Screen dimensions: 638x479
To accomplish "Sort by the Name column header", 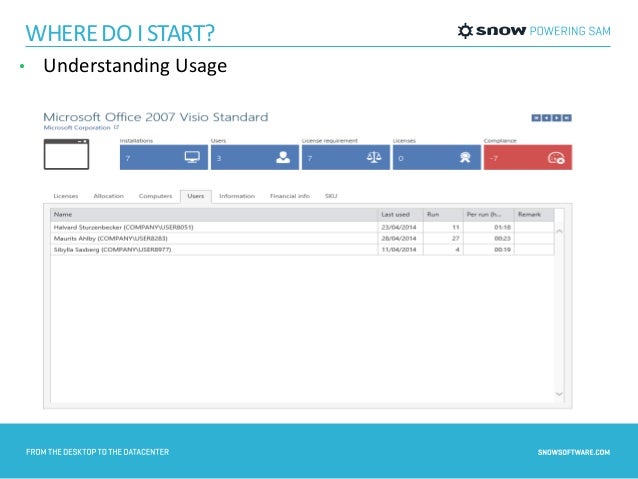I will [214, 214].
